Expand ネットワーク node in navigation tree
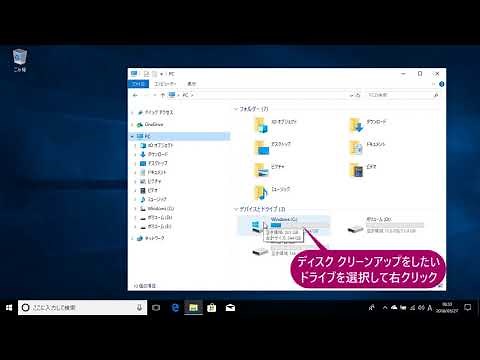480x360 pixels. click(133, 238)
